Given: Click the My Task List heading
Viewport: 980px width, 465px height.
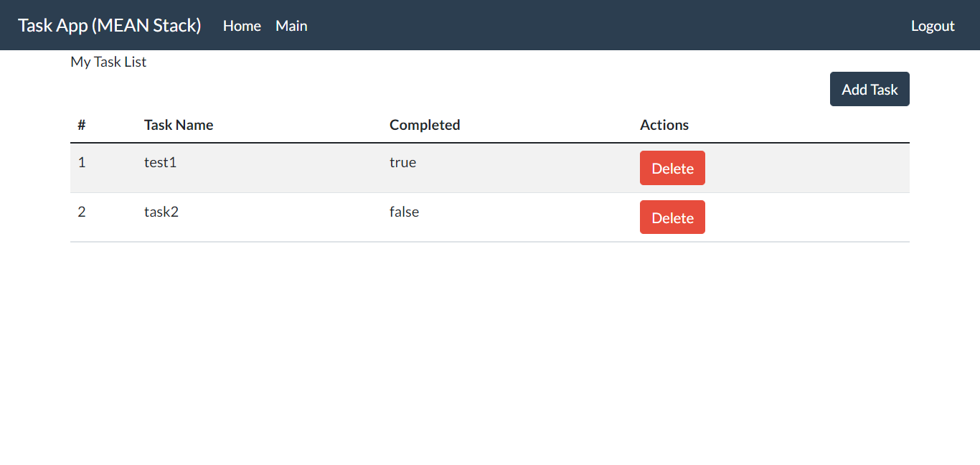Looking at the screenshot, I should point(108,62).
